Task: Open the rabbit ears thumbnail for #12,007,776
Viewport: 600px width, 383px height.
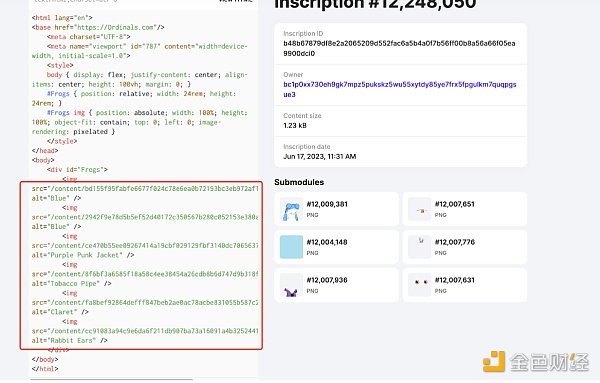Action: [419, 247]
